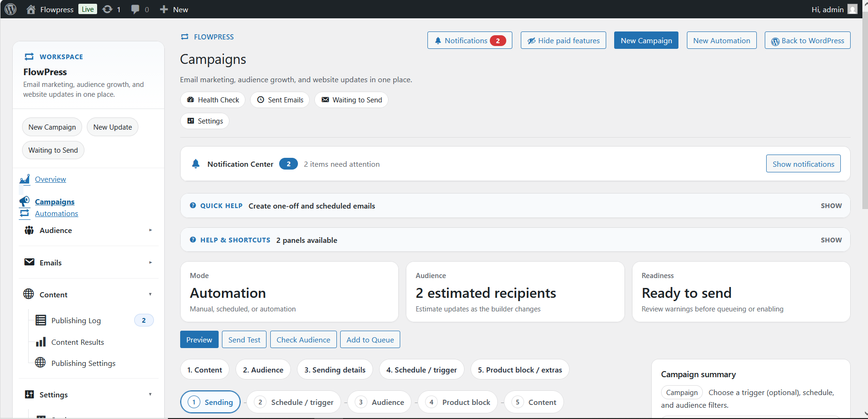Click the Emails envelope icon
Image resolution: width=868 pixels, height=419 pixels.
(x=30, y=262)
